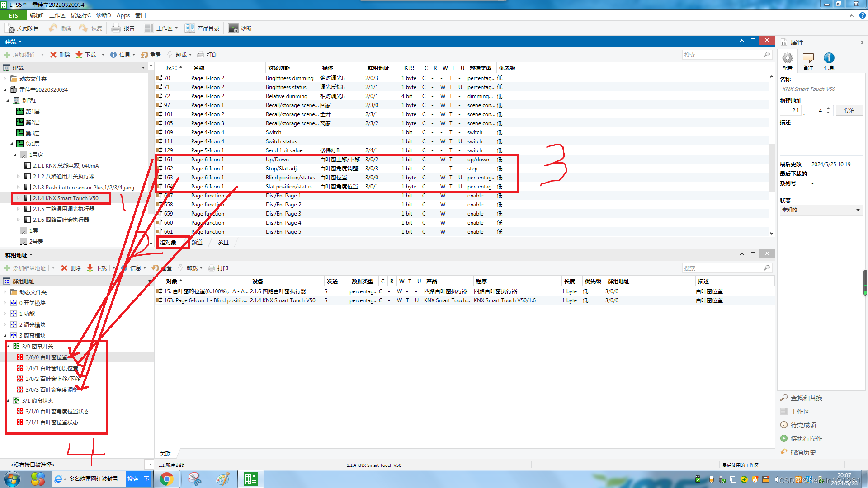
Task: Open the 产品目录 catalog icon
Action: coord(190,28)
